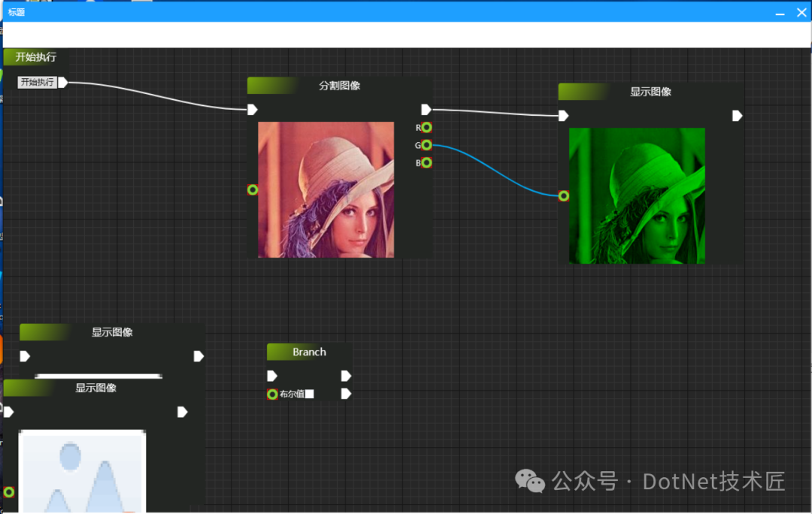Click the 布尔值 input pin on Branch node
The height and width of the screenshot is (514, 812).
[x=272, y=394]
